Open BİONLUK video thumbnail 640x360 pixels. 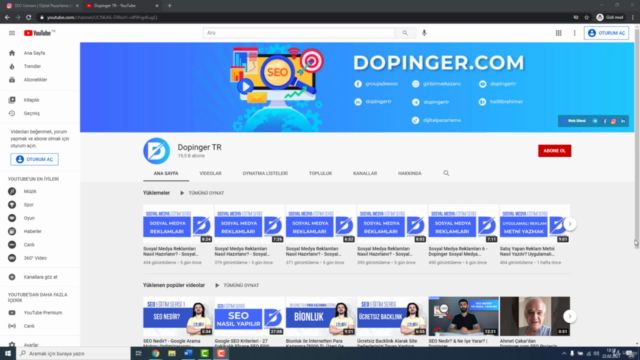320,316
